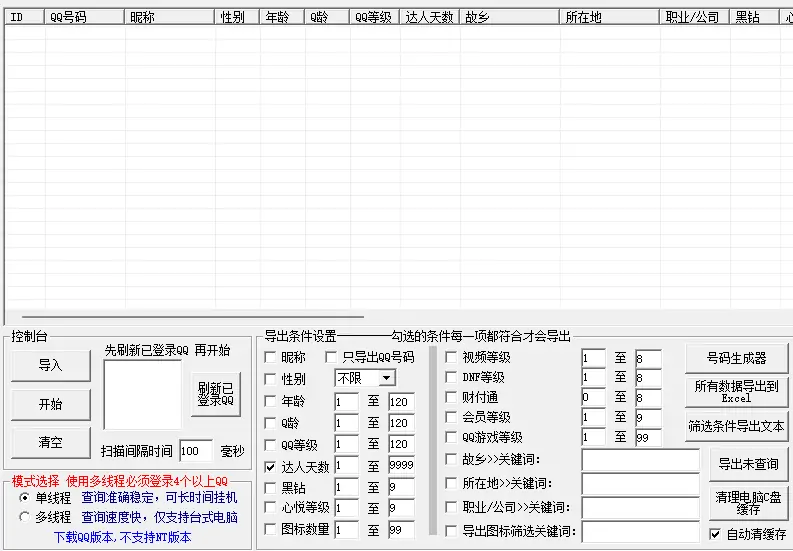The image size is (793, 551).
Task: Select the 多线程 radio option
Action: pyautogui.click(x=24, y=517)
